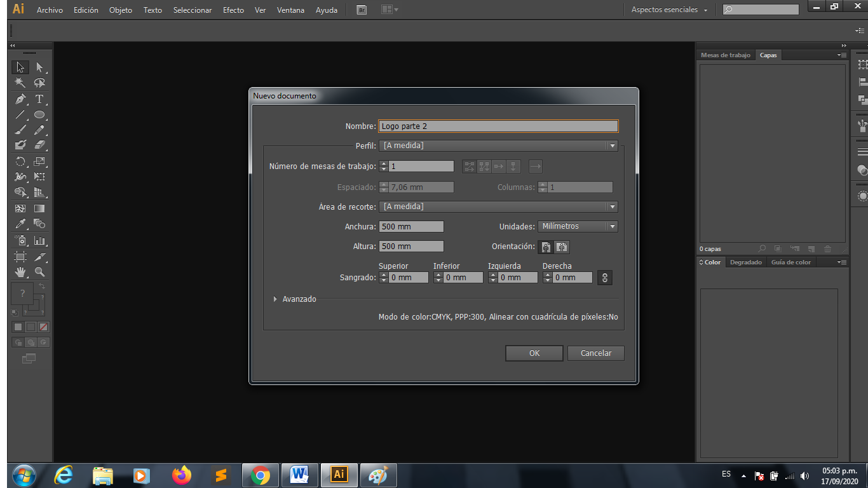Click the Fill color box
Viewport: 868px width, 488px height.
point(22,293)
